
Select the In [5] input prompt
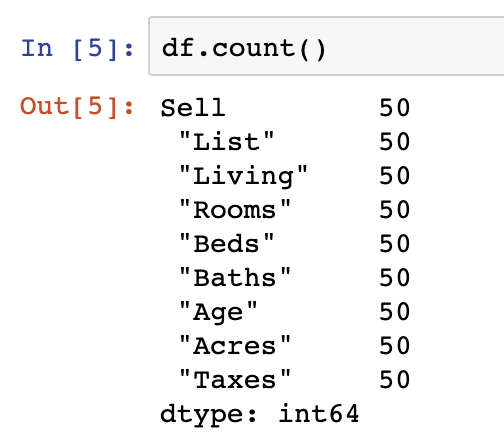pos(77,49)
